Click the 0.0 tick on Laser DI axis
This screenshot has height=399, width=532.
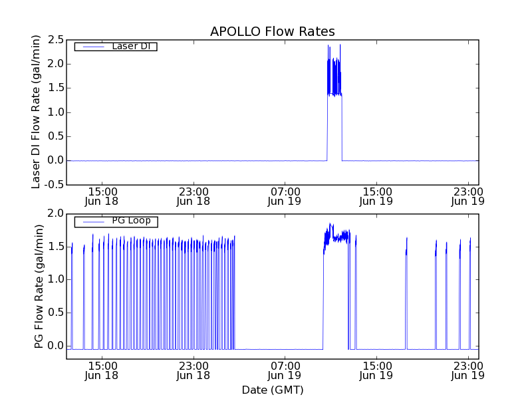(56, 160)
